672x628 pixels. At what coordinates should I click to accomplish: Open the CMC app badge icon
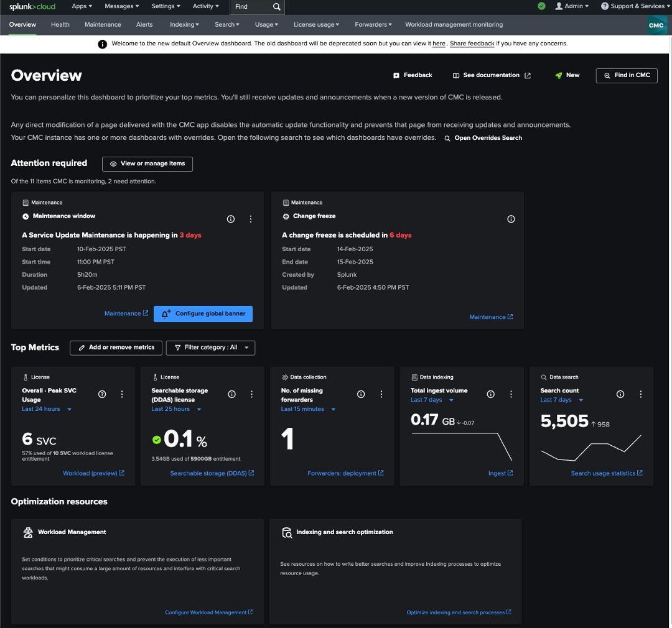[656, 25]
